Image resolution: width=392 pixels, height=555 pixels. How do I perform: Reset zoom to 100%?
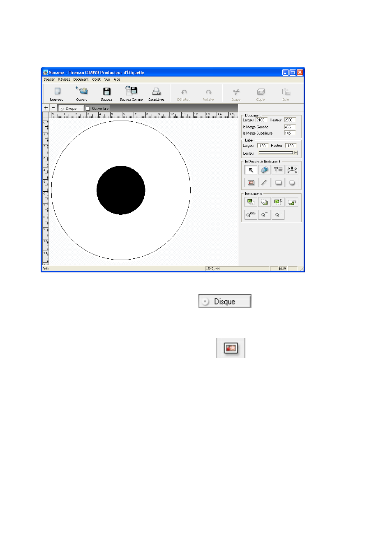pyautogui.click(x=251, y=215)
